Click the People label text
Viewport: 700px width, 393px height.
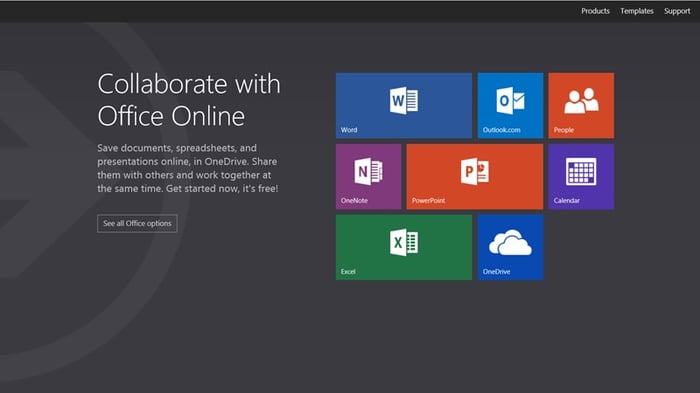[564, 130]
